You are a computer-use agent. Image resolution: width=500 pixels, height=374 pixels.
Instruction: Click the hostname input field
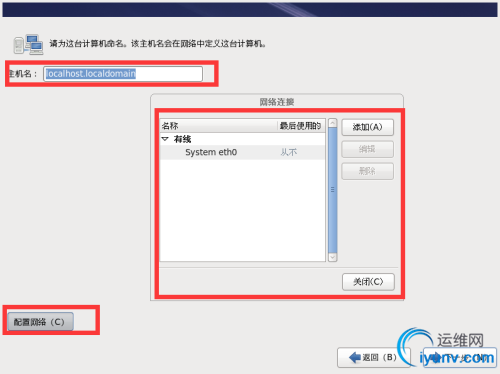pos(123,74)
